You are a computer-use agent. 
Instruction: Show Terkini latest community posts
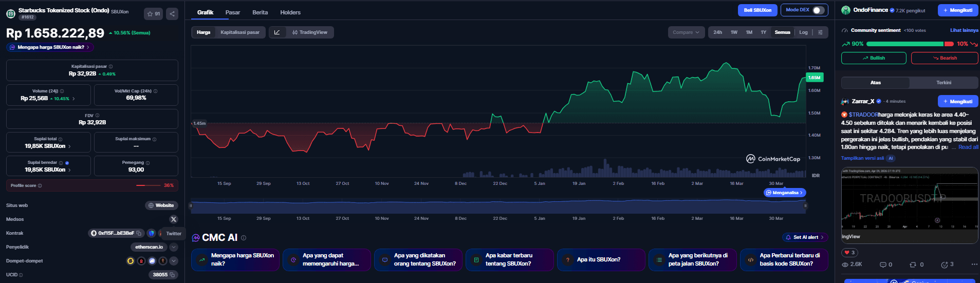(x=944, y=83)
